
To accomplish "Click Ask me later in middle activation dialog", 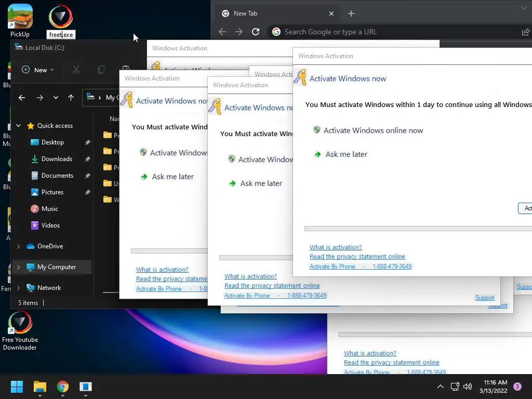I will (256, 183).
